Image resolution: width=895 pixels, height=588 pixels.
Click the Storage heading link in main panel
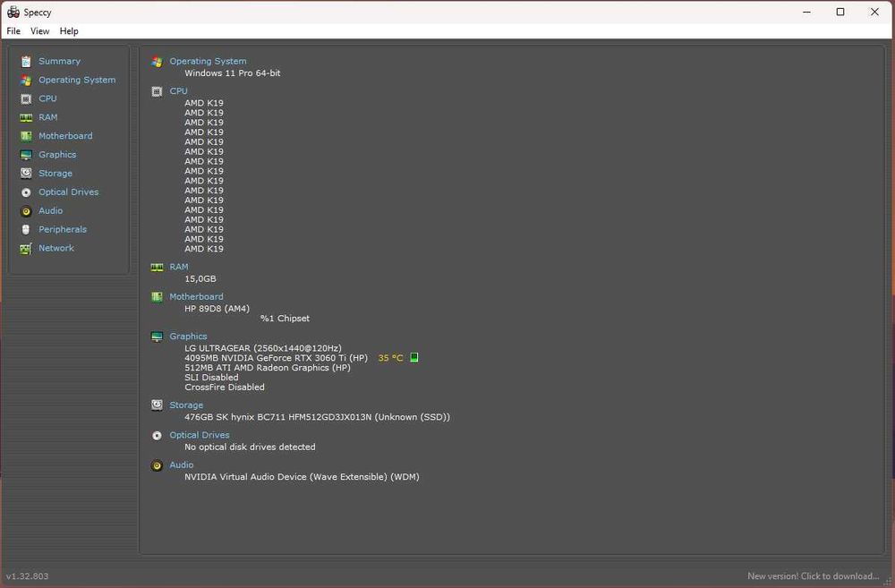[186, 405]
